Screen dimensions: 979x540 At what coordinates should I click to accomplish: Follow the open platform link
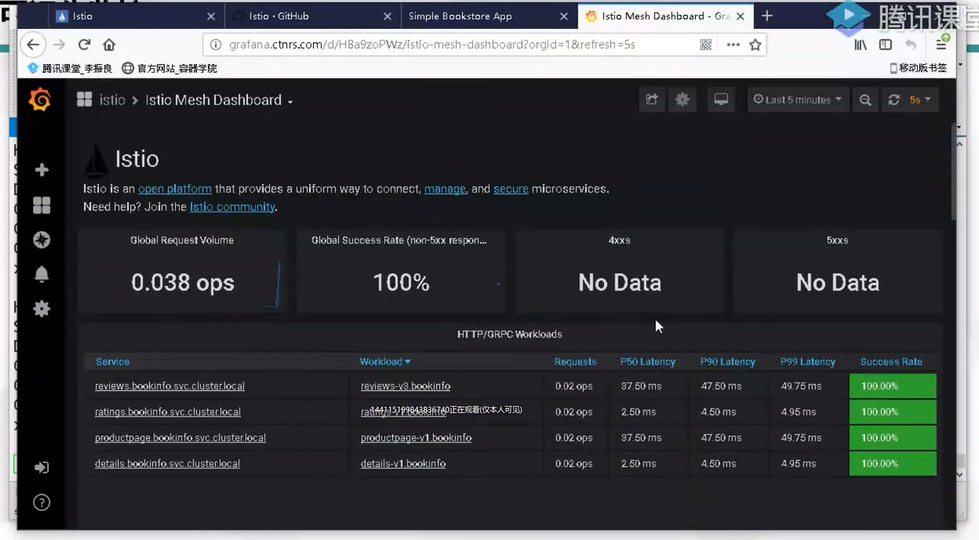tap(175, 189)
